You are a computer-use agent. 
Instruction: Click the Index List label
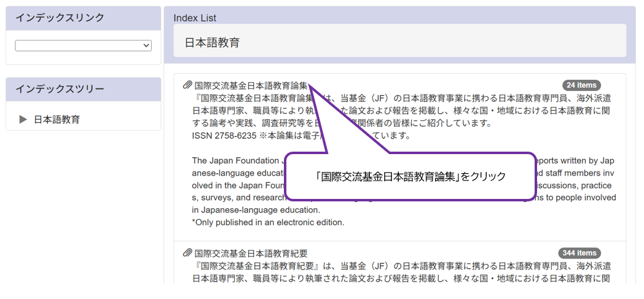coord(195,18)
